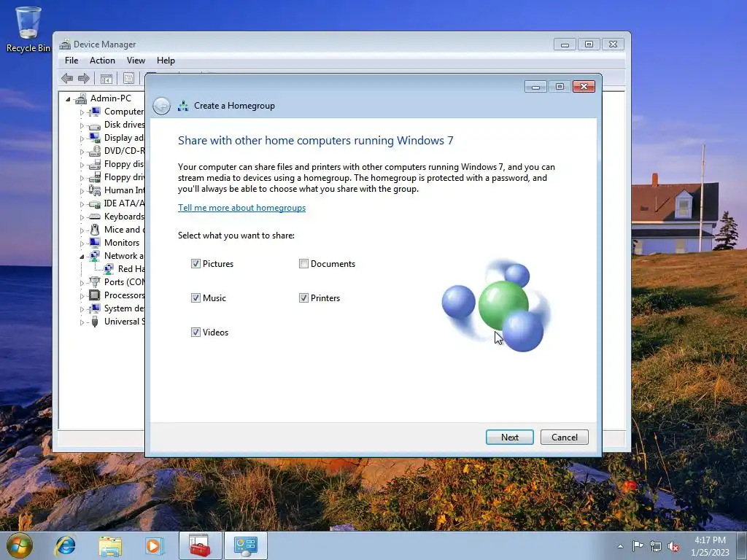Select the Mice and other pointing devices icon
Image resolution: width=747 pixels, height=560 pixels.
pos(94,230)
